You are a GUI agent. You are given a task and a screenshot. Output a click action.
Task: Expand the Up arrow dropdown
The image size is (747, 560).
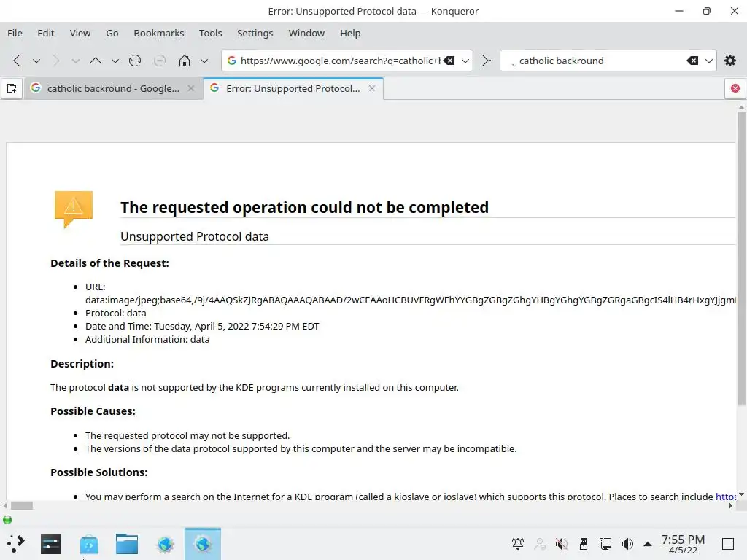[115, 61]
